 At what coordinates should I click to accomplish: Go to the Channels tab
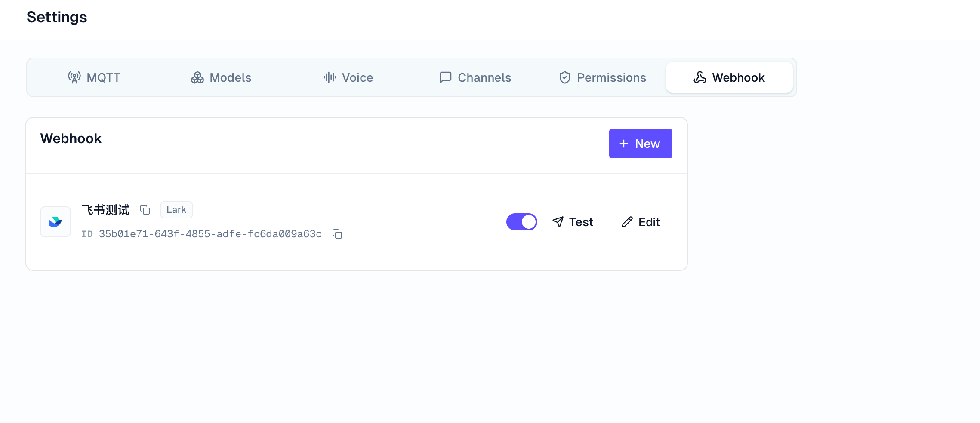click(475, 77)
